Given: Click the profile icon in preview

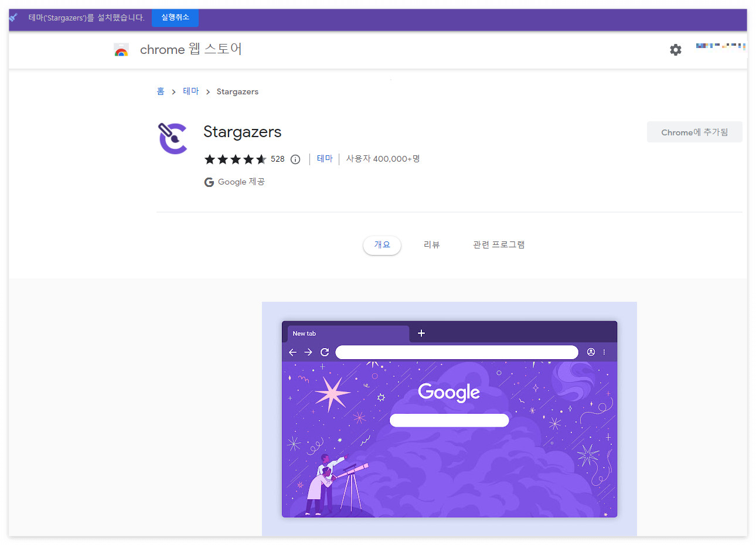Looking at the screenshot, I should point(591,352).
